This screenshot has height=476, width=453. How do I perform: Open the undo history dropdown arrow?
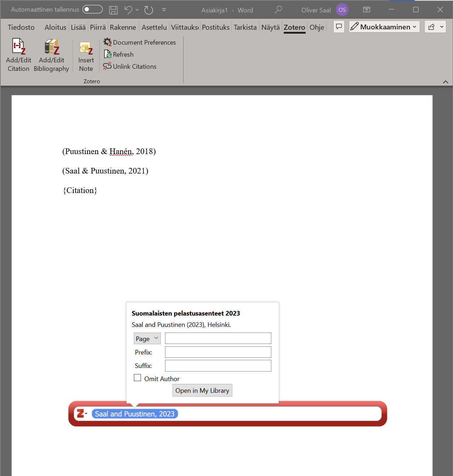(x=137, y=10)
